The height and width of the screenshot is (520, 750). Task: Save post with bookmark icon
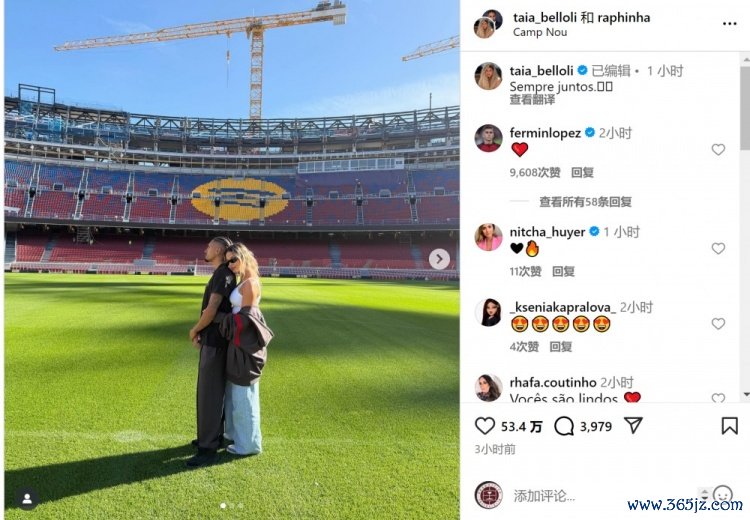point(729,426)
